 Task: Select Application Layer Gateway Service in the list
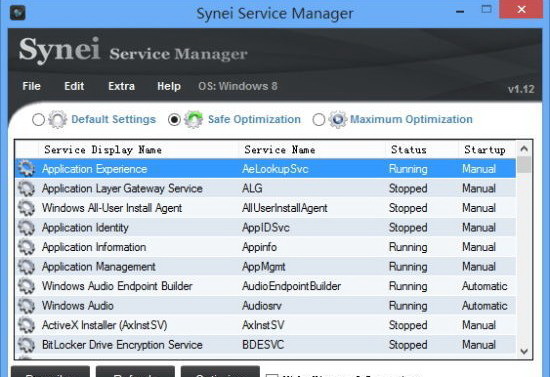pyautogui.click(x=122, y=188)
